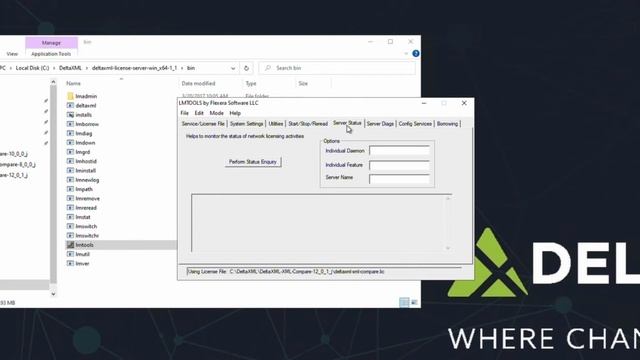Click Perform Status Enquiry button
Viewport: 640px width, 360px height.
point(253,162)
